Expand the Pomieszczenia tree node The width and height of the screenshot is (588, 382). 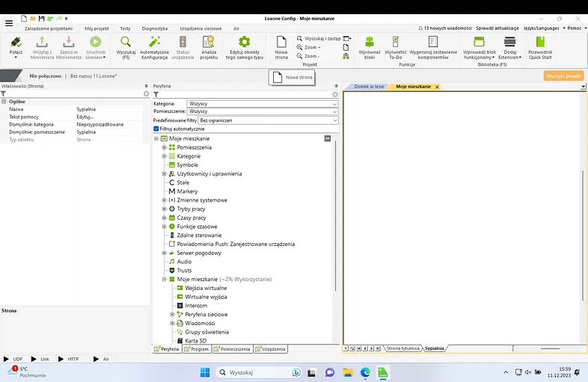click(164, 147)
